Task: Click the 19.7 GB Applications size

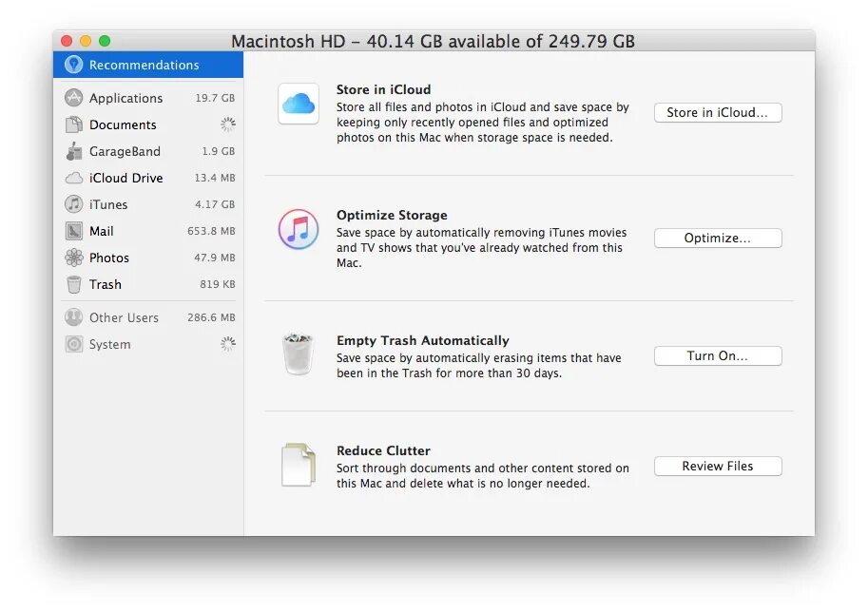Action: coord(215,98)
